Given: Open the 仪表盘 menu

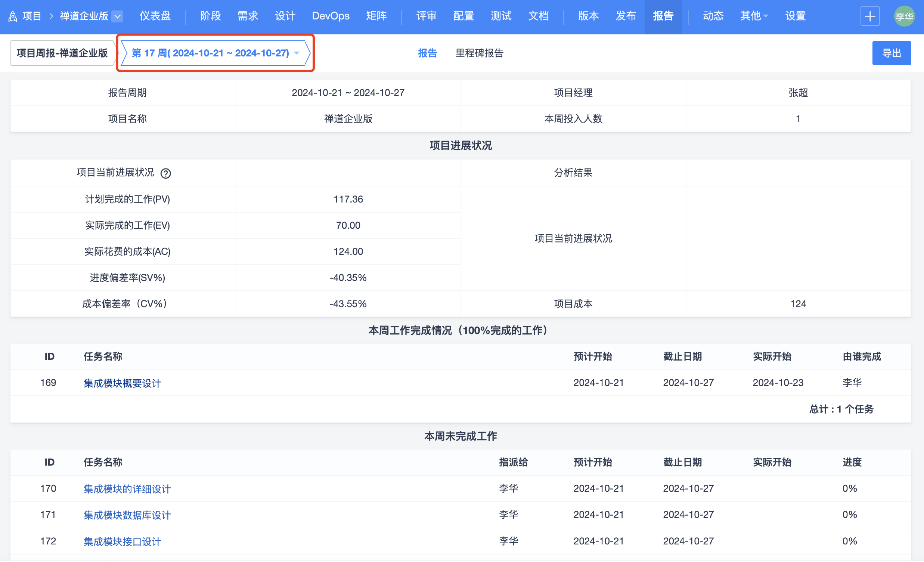Looking at the screenshot, I should click(155, 16).
